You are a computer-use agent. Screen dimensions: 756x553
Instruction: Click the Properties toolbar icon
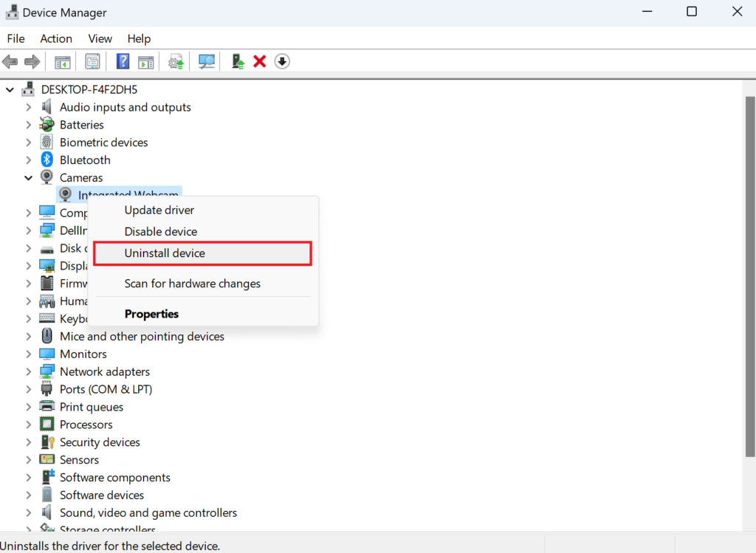(x=92, y=62)
